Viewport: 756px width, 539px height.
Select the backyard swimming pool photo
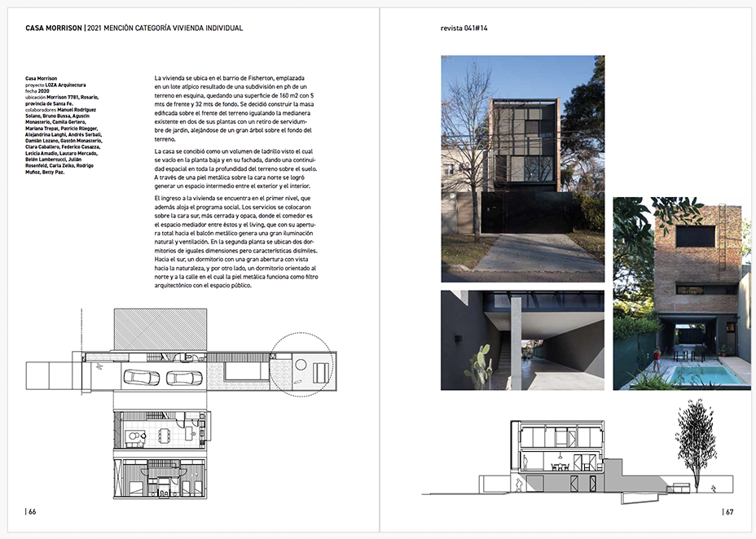[x=681, y=293]
